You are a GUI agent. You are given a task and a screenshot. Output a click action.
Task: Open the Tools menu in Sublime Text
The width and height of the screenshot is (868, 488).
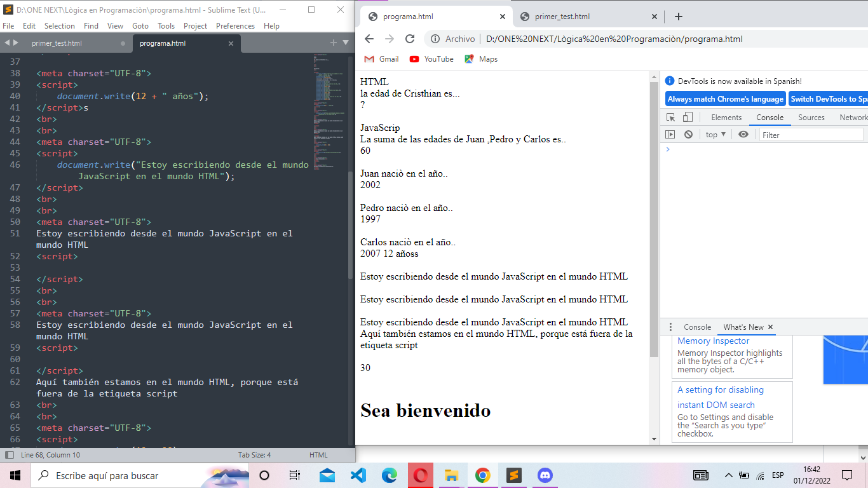(166, 26)
